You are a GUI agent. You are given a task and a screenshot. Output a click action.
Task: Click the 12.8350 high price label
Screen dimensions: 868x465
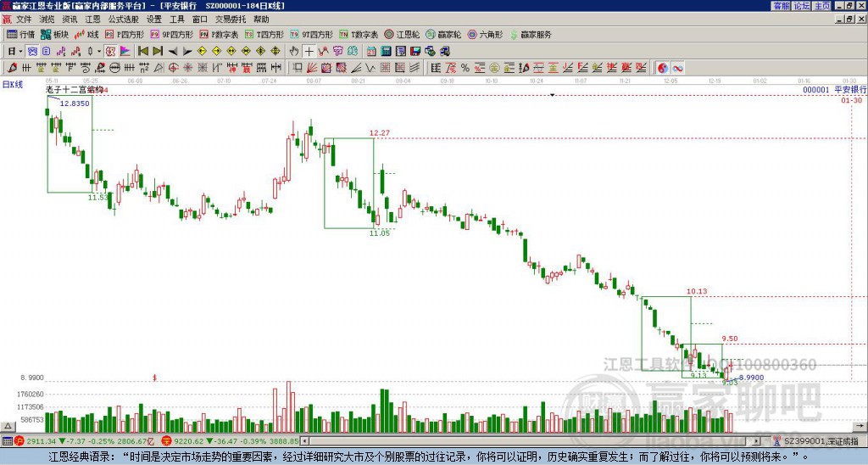(75, 103)
